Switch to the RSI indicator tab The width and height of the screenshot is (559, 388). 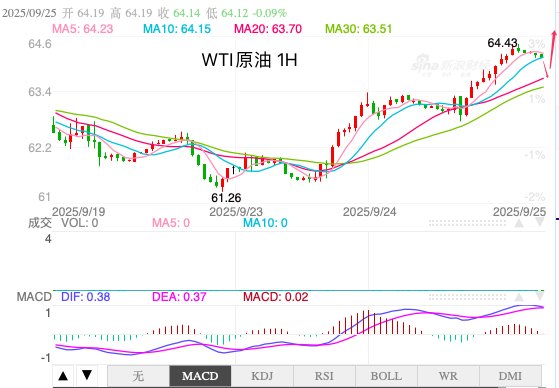click(x=324, y=376)
